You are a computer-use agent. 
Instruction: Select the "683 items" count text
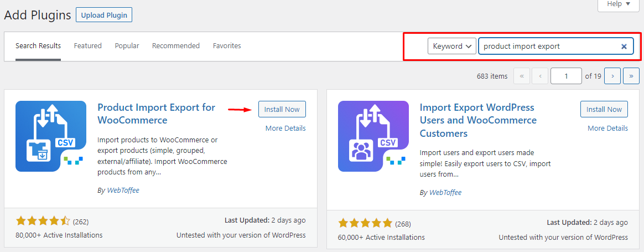[x=492, y=76]
